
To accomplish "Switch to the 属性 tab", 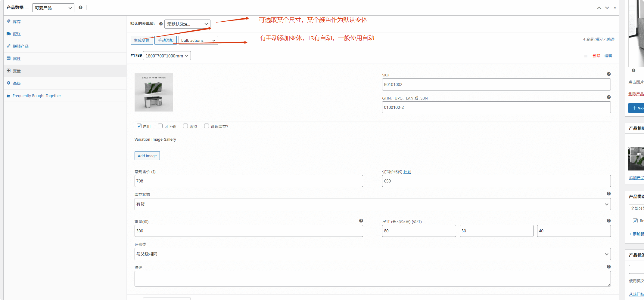I will coord(17,59).
